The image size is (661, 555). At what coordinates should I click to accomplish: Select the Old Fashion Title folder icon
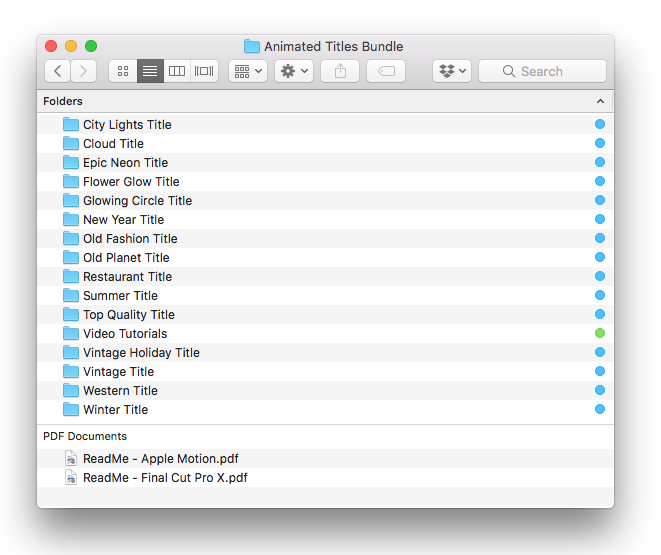click(x=71, y=238)
